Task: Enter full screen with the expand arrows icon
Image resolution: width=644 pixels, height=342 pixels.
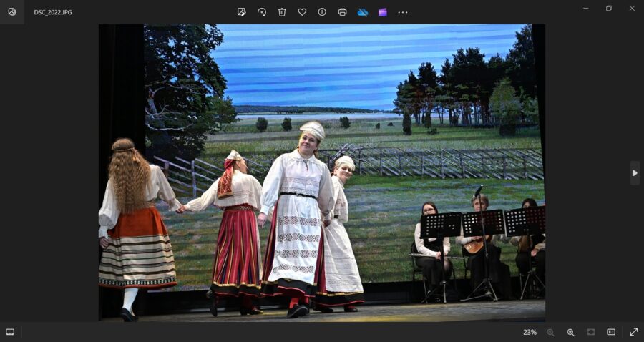Action: [x=634, y=332]
